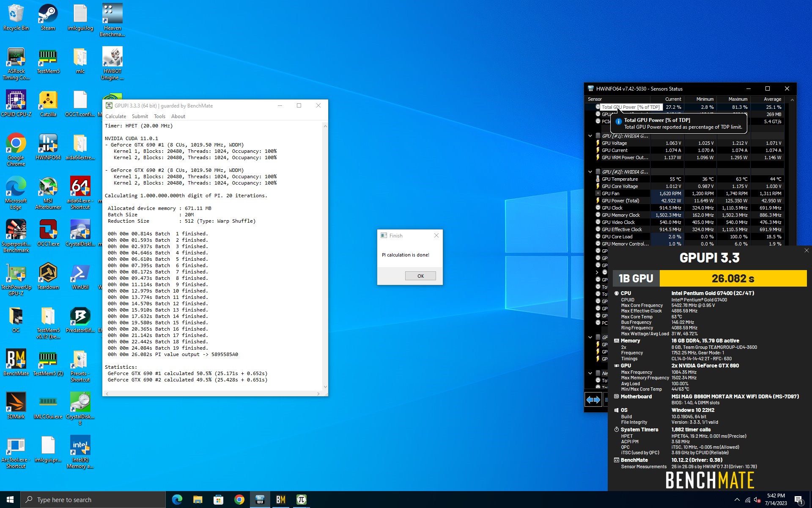This screenshot has height=508, width=812.
Task: Open ArcTool.exe Shortcut icon
Action: pos(16,452)
